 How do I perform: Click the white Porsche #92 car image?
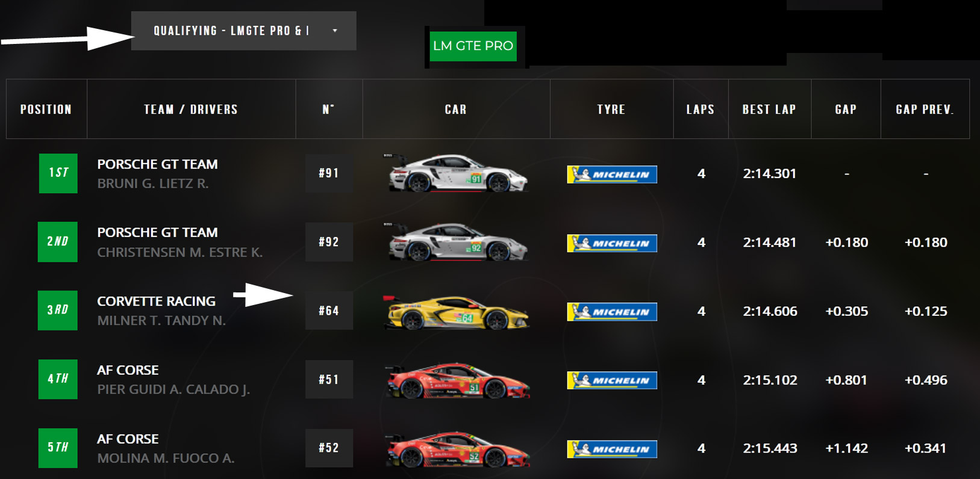point(457,242)
